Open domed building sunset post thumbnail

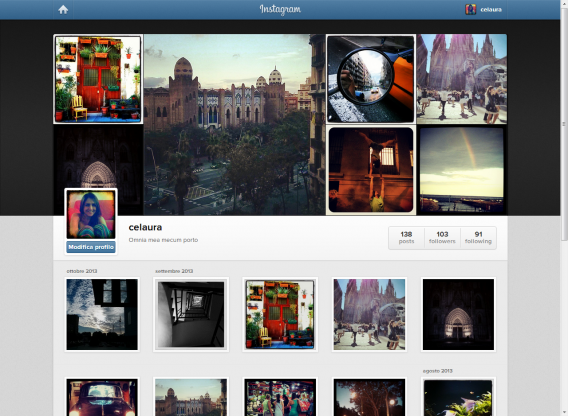(x=191, y=397)
